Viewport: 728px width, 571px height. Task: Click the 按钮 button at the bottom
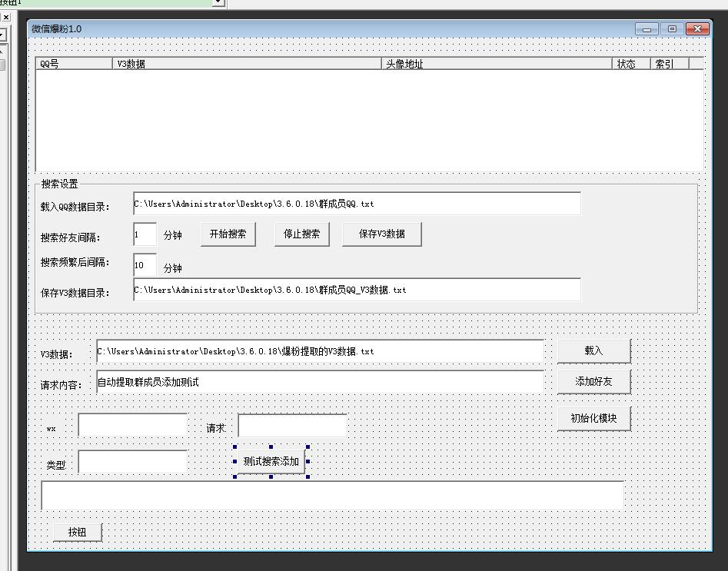tap(78, 532)
